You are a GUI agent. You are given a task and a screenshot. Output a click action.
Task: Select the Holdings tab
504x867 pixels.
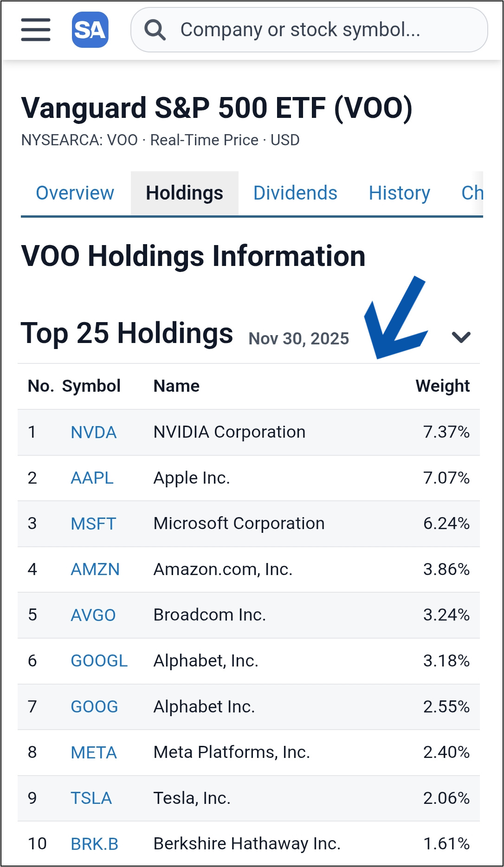tap(184, 193)
